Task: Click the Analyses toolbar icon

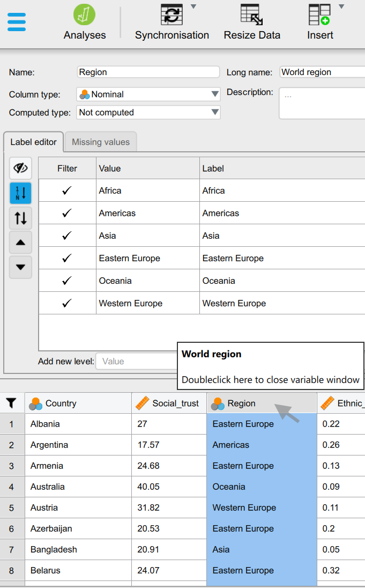Action: [84, 15]
